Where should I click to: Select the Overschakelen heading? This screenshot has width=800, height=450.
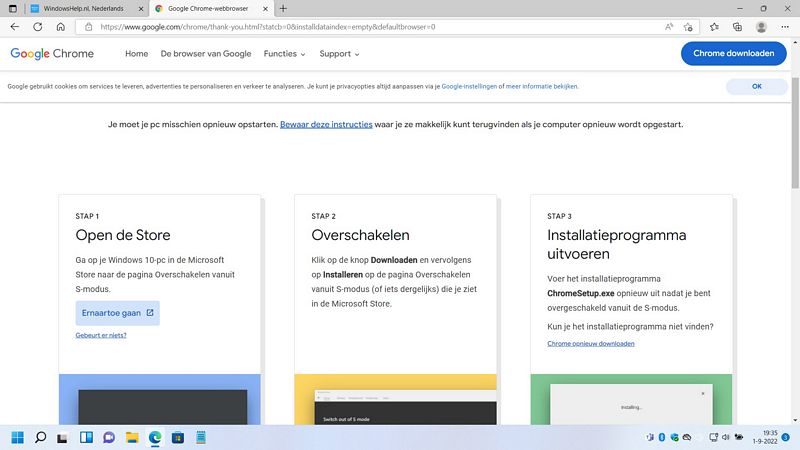point(360,235)
